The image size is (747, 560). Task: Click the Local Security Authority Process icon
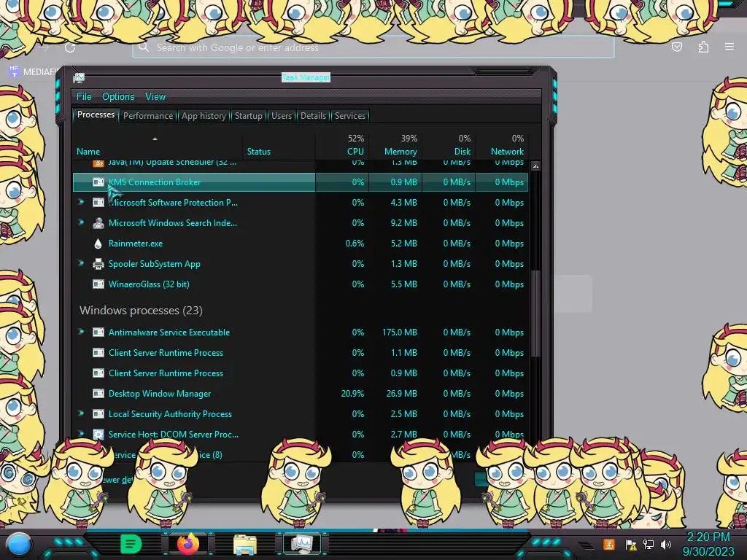tap(98, 414)
